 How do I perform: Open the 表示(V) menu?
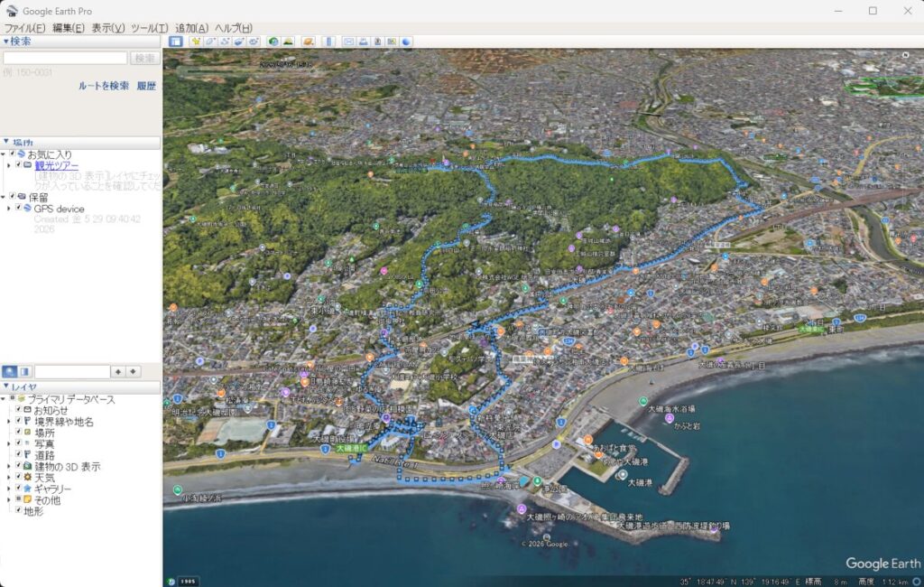click(108, 28)
